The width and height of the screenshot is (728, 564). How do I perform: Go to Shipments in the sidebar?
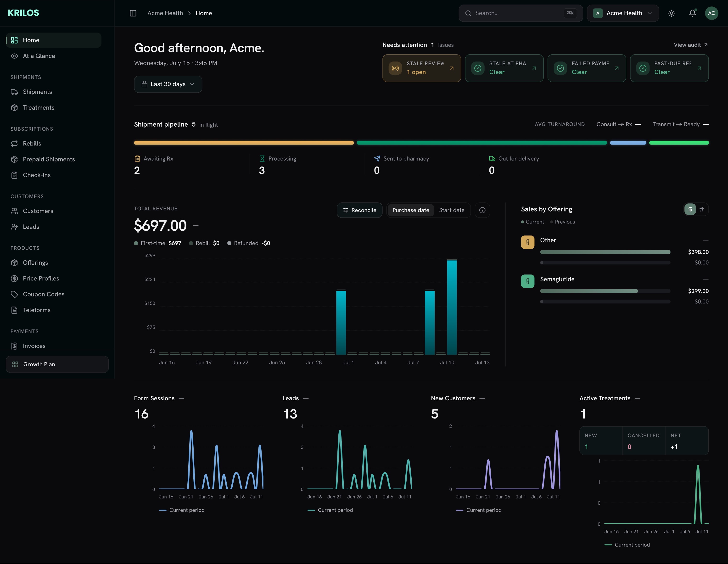click(x=54, y=92)
